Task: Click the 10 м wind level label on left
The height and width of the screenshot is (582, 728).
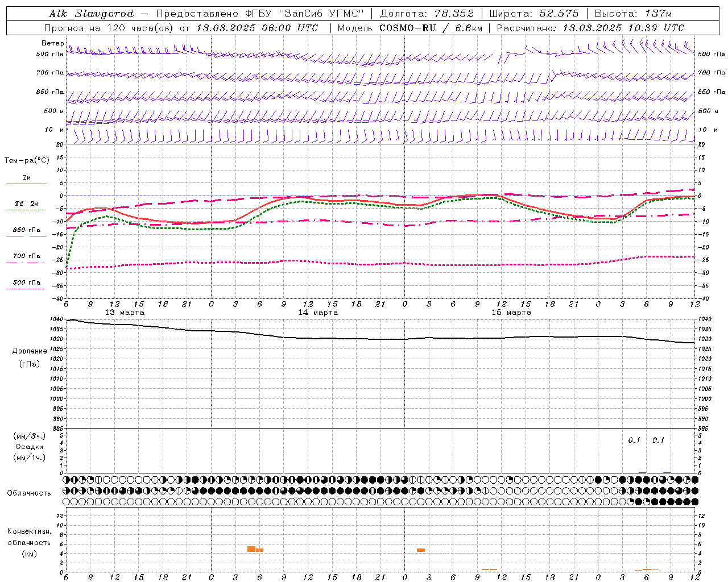Action: click(x=54, y=130)
